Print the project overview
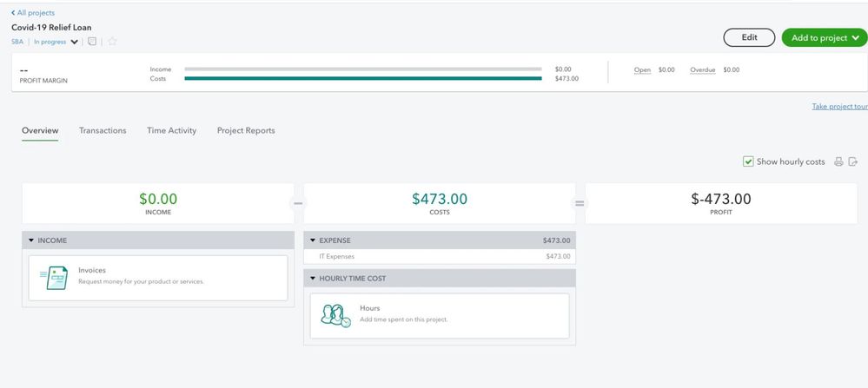Image resolution: width=868 pixels, height=388 pixels. tap(838, 161)
